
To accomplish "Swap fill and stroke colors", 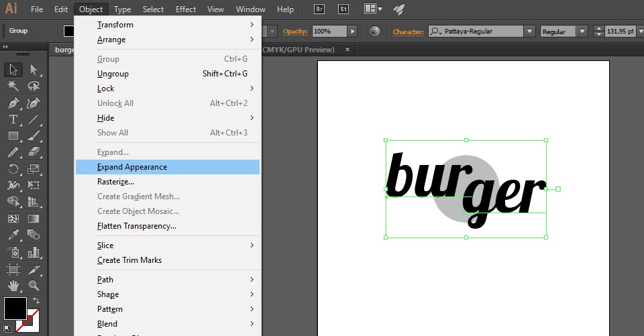I will tap(35, 300).
